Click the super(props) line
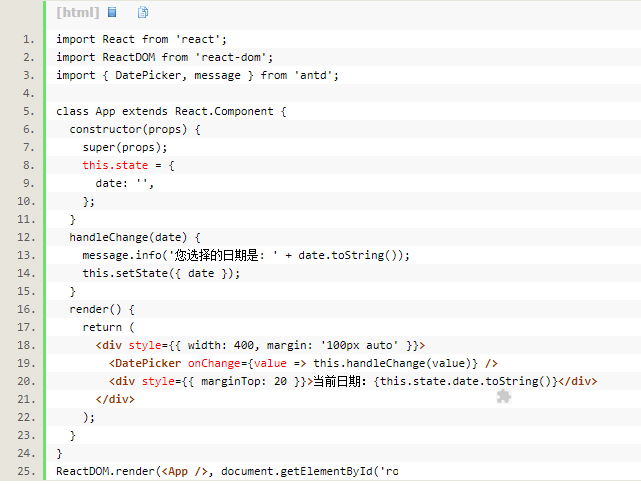 pos(125,147)
